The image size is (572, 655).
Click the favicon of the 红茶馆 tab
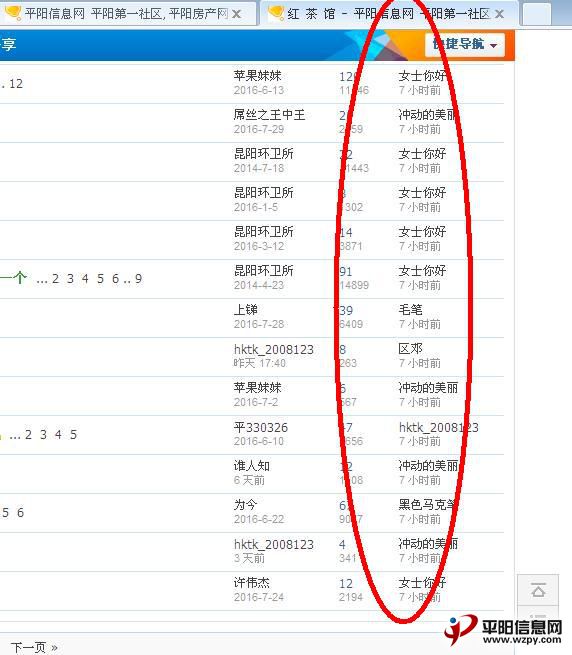(x=276, y=13)
